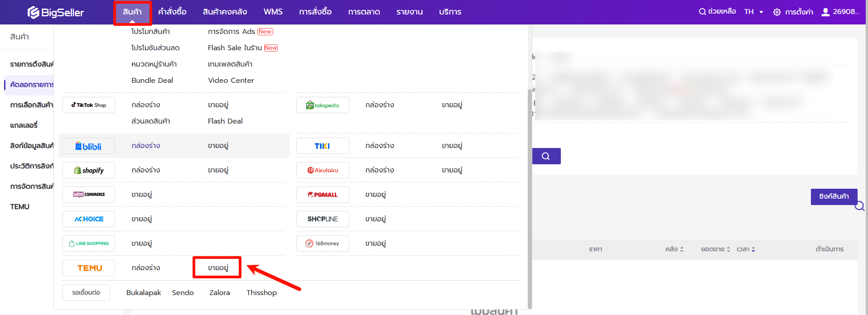This screenshot has width=868, height=315.
Task: Open Blibli กล่องร่าง link
Action: coord(146,146)
